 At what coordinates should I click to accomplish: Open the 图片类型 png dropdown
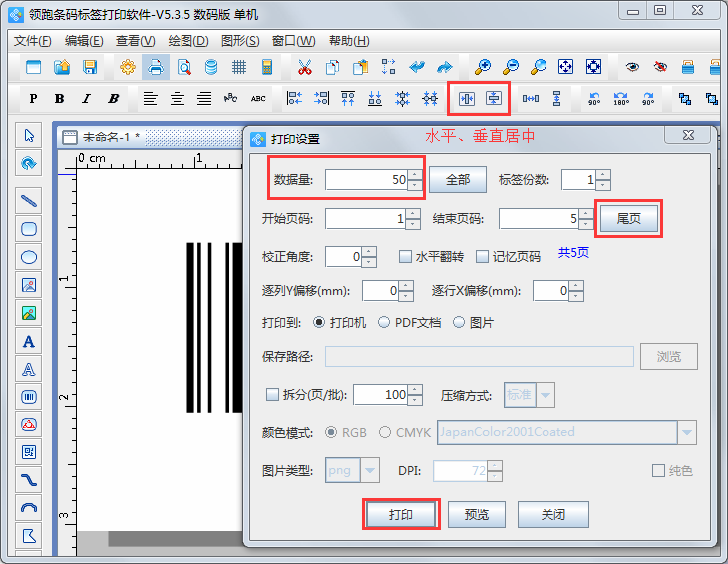click(370, 470)
